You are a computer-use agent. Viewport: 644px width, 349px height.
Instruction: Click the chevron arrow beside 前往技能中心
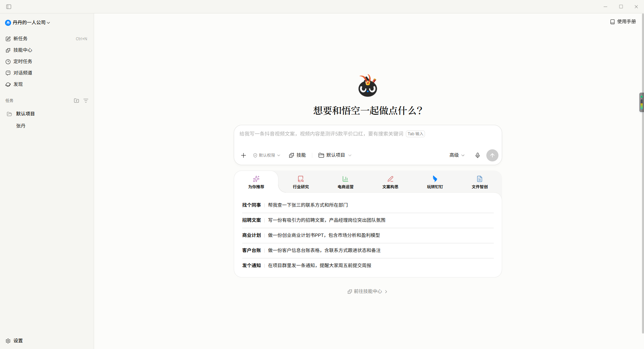[x=386, y=292]
